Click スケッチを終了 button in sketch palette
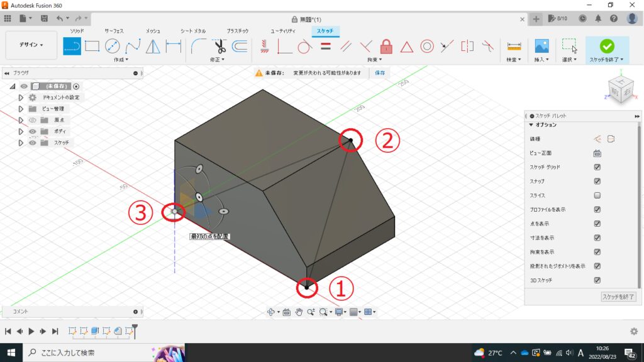The width and height of the screenshot is (644, 362). point(618,297)
